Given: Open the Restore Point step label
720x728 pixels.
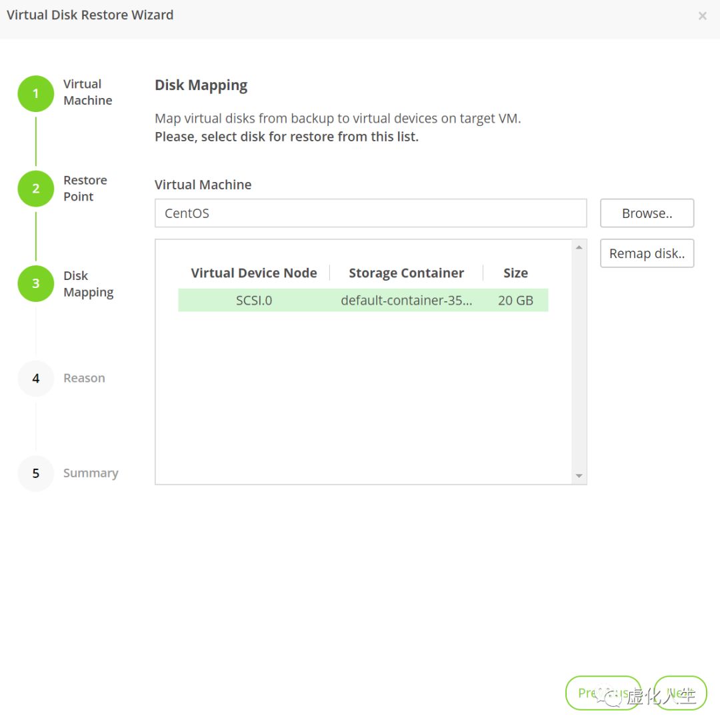Looking at the screenshot, I should click(85, 188).
